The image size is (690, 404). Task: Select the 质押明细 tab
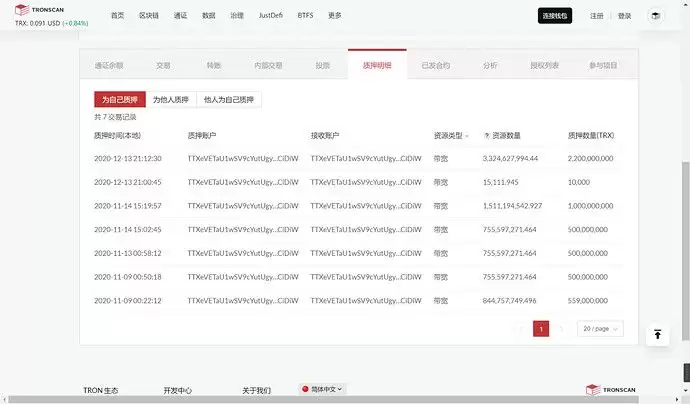(377, 65)
